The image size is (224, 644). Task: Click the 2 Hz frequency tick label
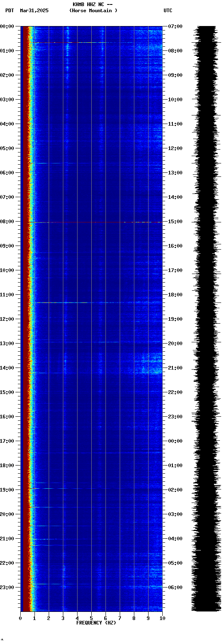[x=49, y=618]
